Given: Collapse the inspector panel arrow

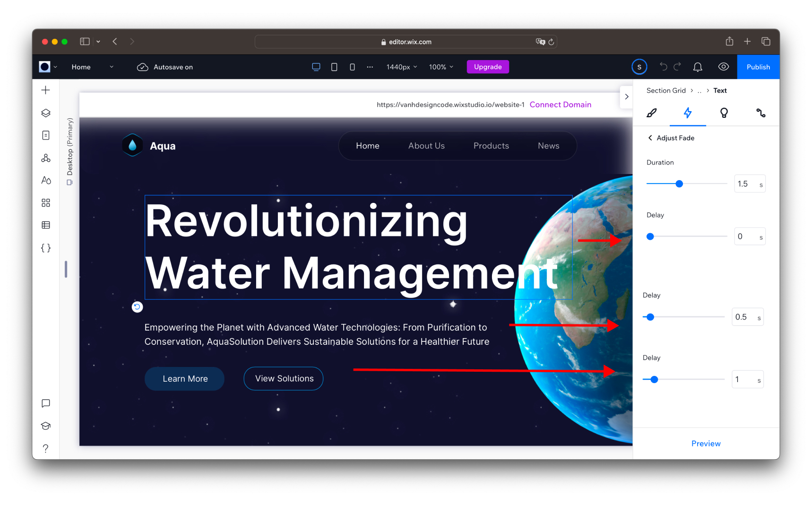Looking at the screenshot, I should click(627, 96).
